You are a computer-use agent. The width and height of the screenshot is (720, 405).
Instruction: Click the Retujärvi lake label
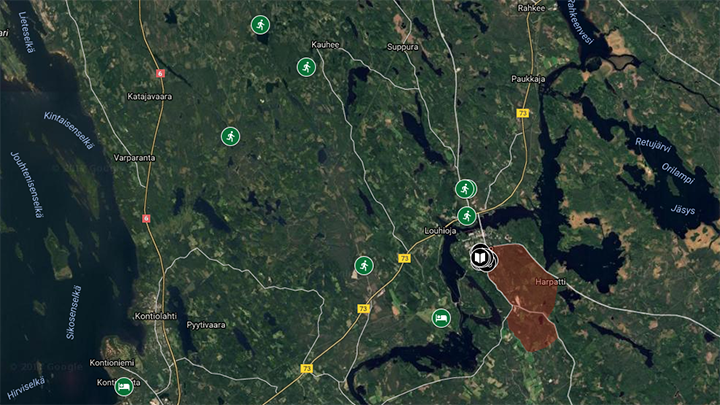pos(653,145)
